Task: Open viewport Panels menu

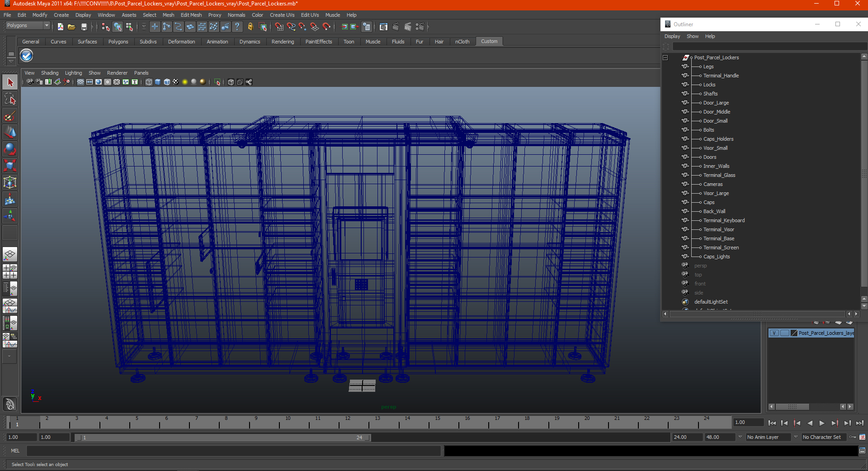Action: [141, 73]
